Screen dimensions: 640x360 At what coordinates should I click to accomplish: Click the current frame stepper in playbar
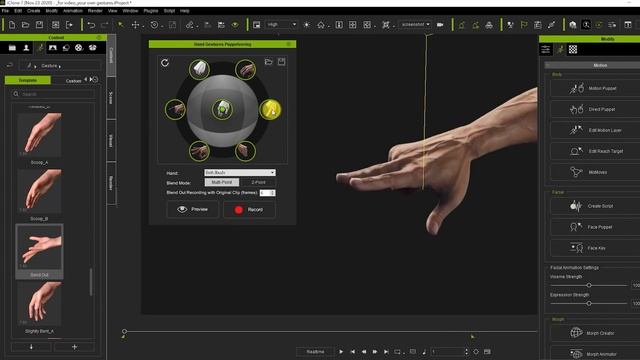coord(467,352)
